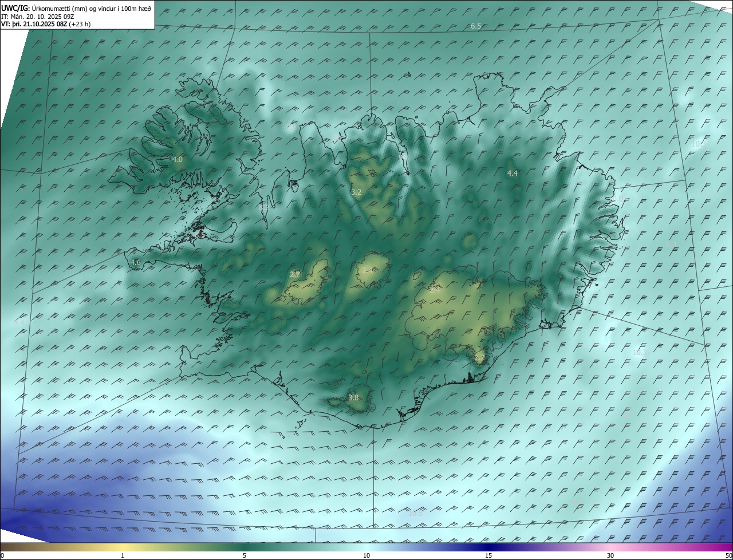Click the 1 tick on the color scale
This screenshot has width=733, height=560.
[x=123, y=555]
